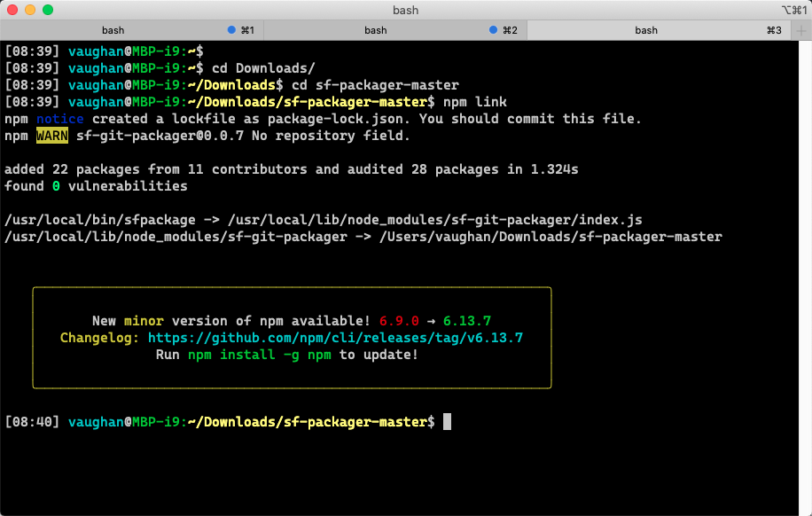The width and height of the screenshot is (812, 516).
Task: Minimize the window with yellow button
Action: click(x=30, y=10)
